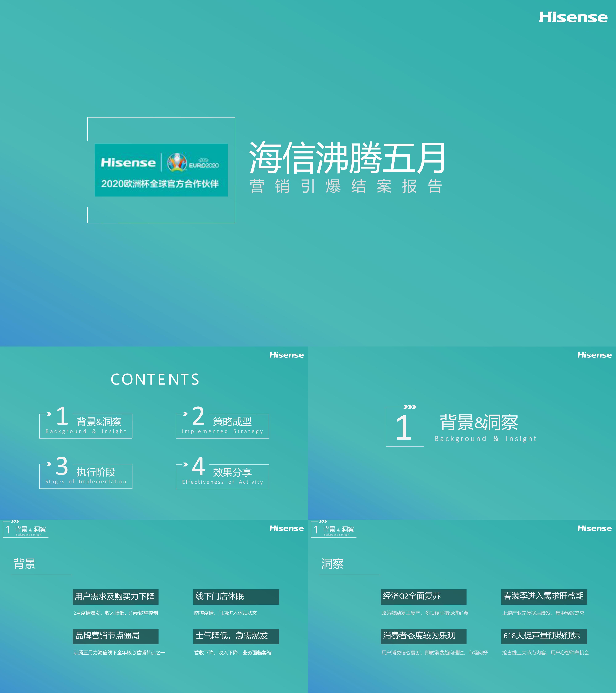The height and width of the screenshot is (693, 616).
Task: Select the 洞察 heading
Action: coord(333,564)
